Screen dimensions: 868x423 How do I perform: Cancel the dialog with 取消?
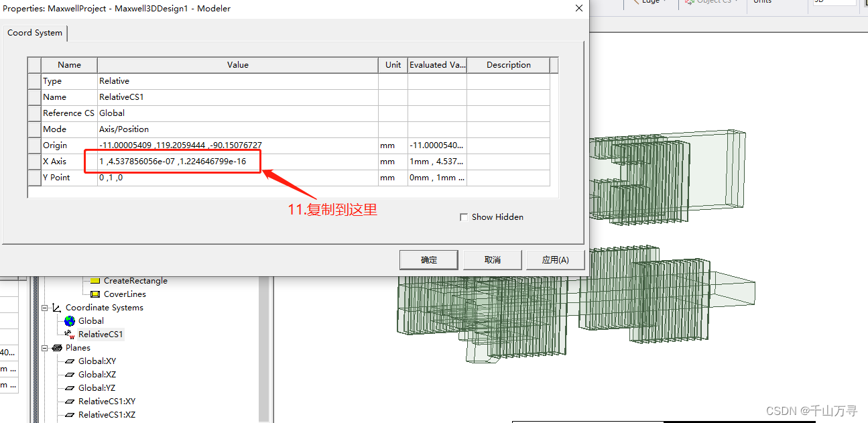pyautogui.click(x=493, y=260)
